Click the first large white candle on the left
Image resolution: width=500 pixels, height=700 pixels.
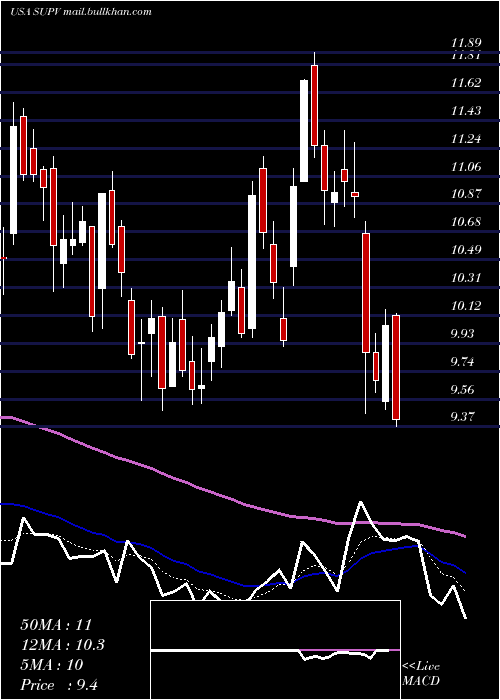pos(13,180)
